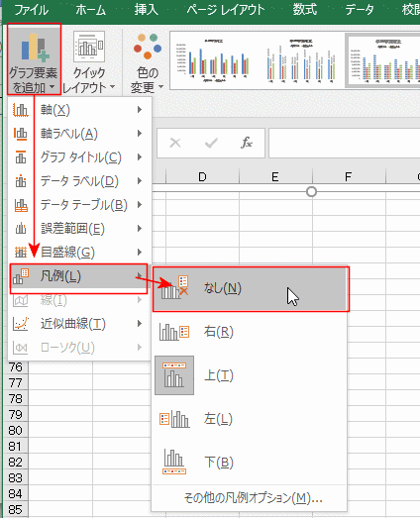Select legend position 下(B)
This screenshot has height=518, width=420.
click(250, 463)
